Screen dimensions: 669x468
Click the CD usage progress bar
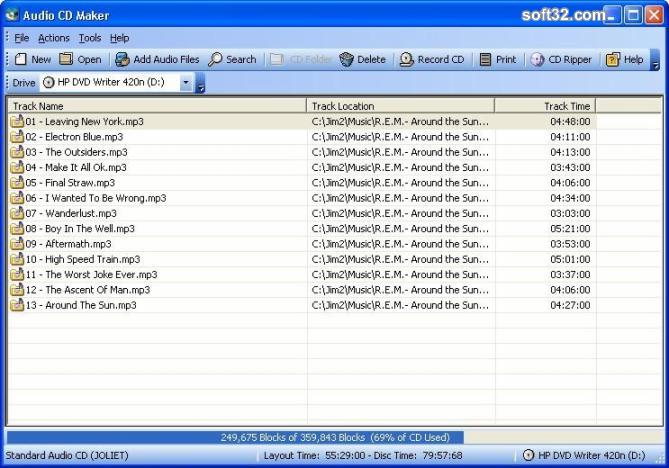coord(334,437)
